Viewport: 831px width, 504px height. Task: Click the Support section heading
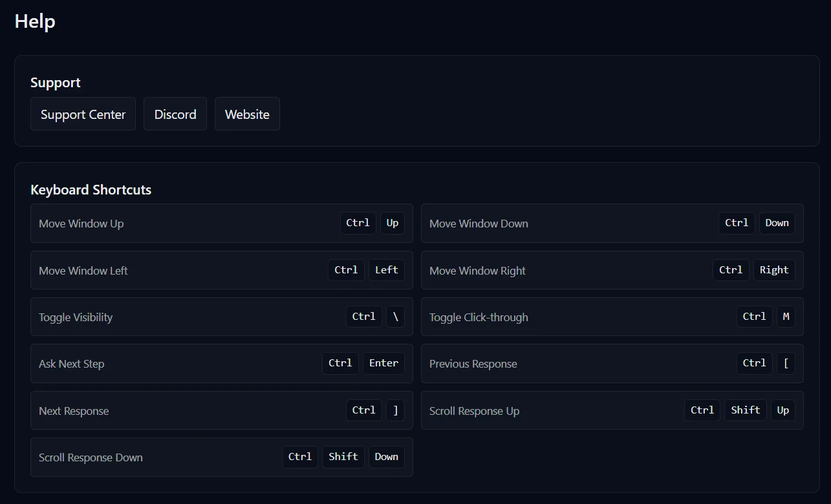click(x=56, y=83)
